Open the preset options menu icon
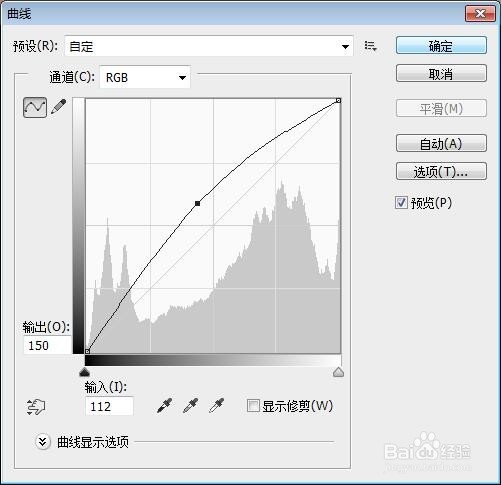This screenshot has width=501, height=485. click(370, 46)
